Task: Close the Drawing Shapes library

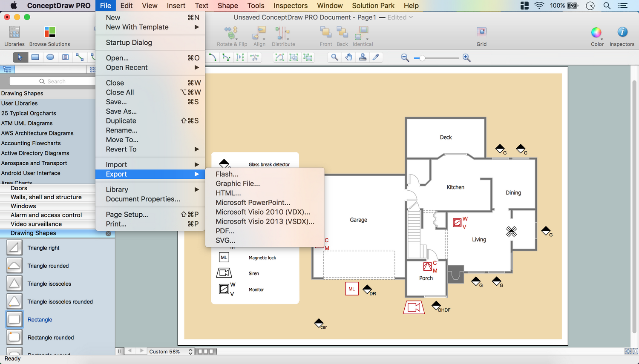Action: (108, 233)
